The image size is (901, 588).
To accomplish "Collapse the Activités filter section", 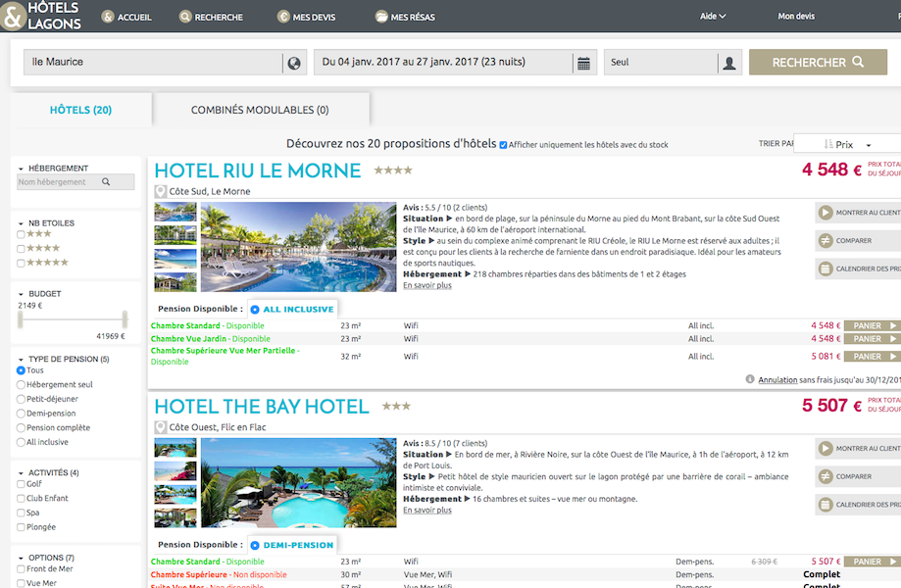I will click(x=21, y=473).
